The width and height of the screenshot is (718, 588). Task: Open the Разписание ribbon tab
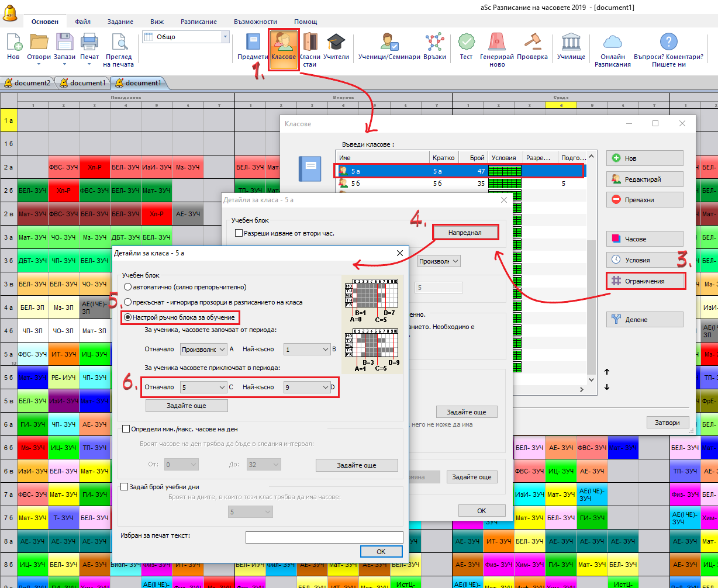[x=200, y=22]
